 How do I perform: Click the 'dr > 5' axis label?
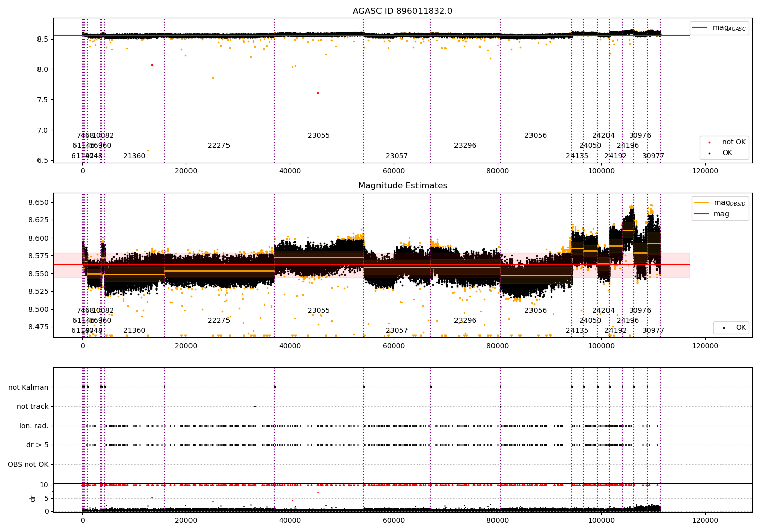pyautogui.click(x=37, y=445)
